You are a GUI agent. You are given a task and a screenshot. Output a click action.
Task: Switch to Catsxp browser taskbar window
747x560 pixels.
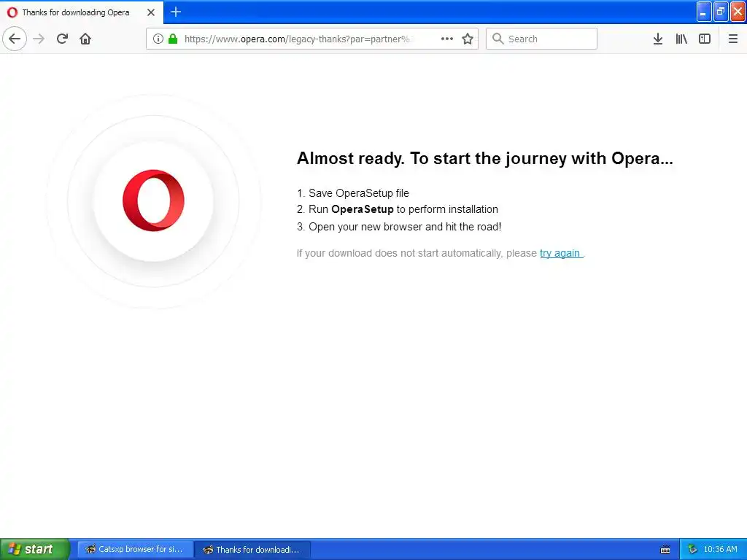[x=135, y=549]
